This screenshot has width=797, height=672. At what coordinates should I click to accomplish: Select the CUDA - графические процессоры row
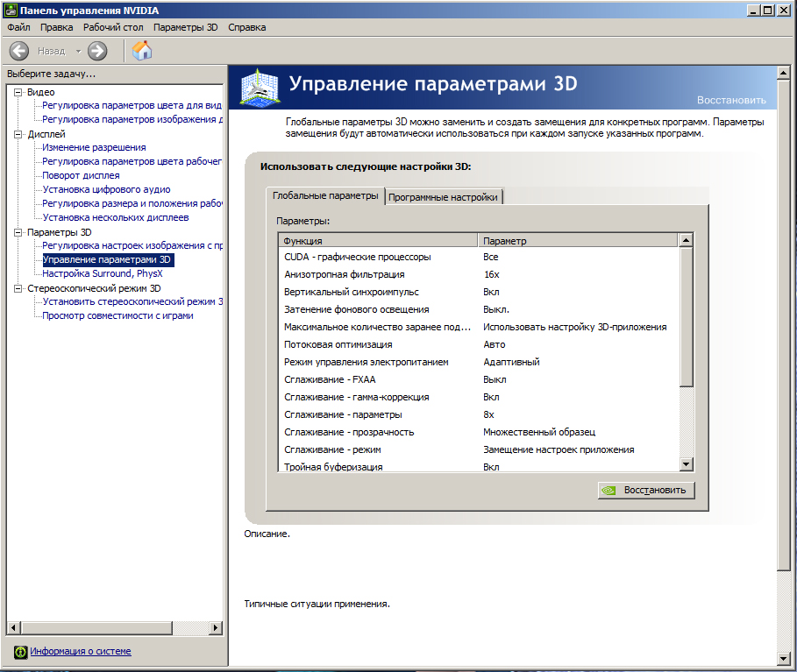479,257
